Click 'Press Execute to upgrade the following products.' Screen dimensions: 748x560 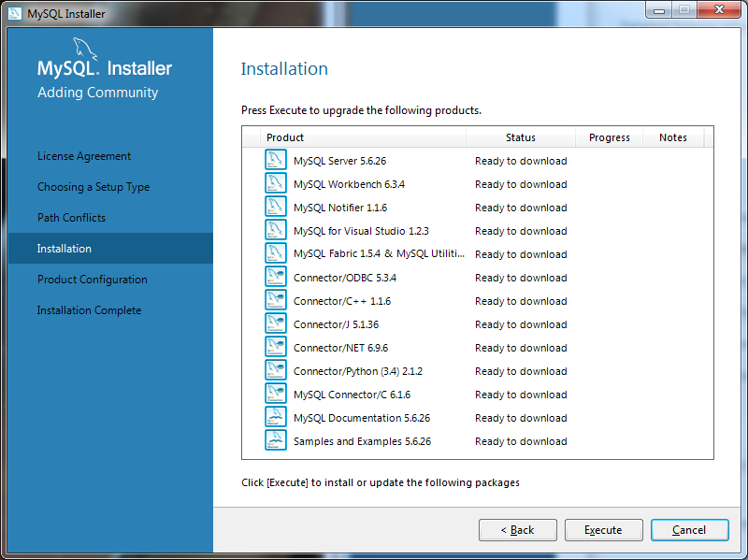pos(361,110)
